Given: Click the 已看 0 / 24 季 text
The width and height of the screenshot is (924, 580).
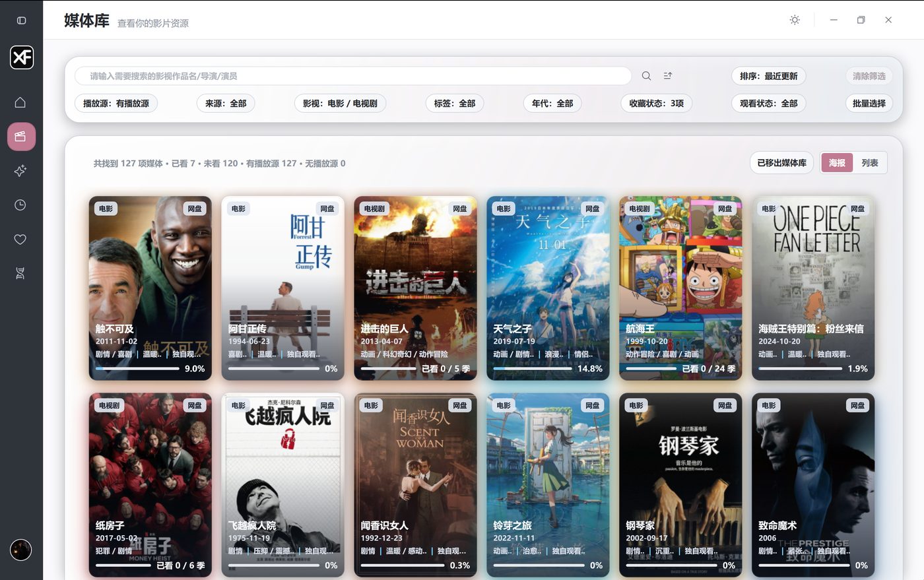Looking at the screenshot, I should coord(709,369).
